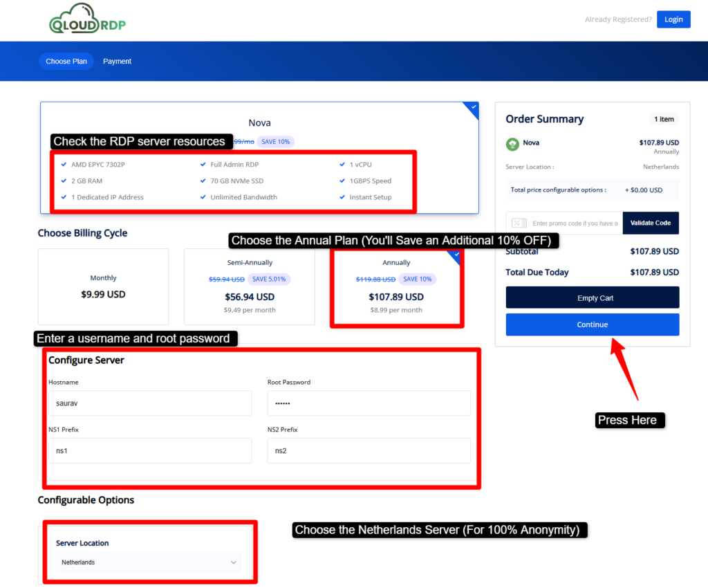Click the Unlimited Bandwidth feature text

244,197
